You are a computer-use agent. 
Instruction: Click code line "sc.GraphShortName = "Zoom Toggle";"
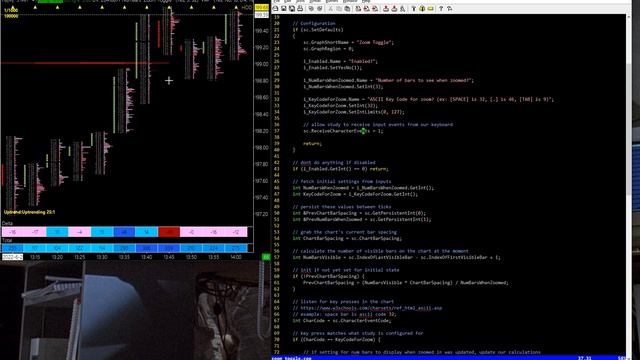tap(349, 42)
